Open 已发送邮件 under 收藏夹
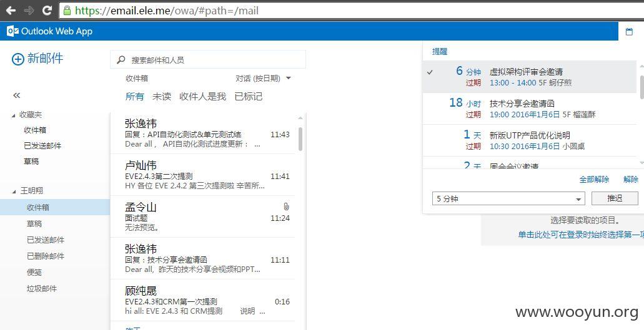The image size is (644, 330). click(42, 146)
